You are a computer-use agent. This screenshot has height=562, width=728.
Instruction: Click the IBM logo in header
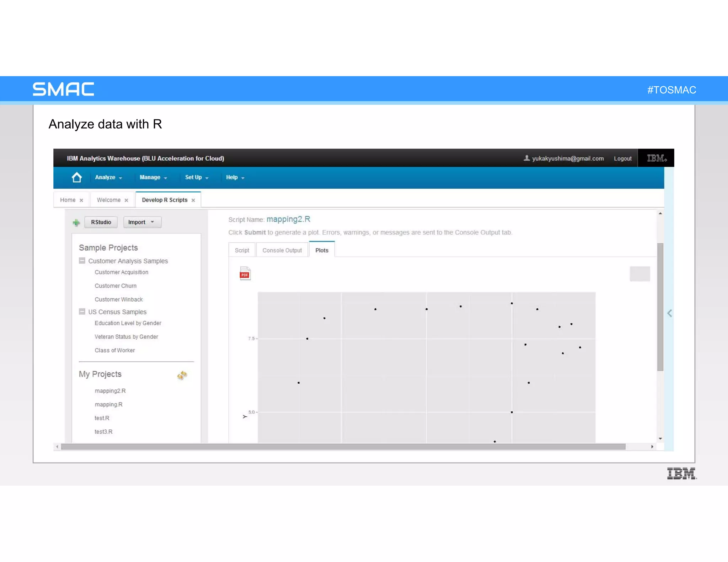click(x=656, y=158)
